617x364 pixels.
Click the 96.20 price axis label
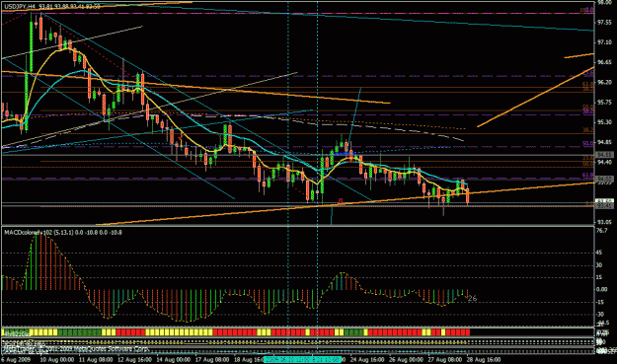604,82
